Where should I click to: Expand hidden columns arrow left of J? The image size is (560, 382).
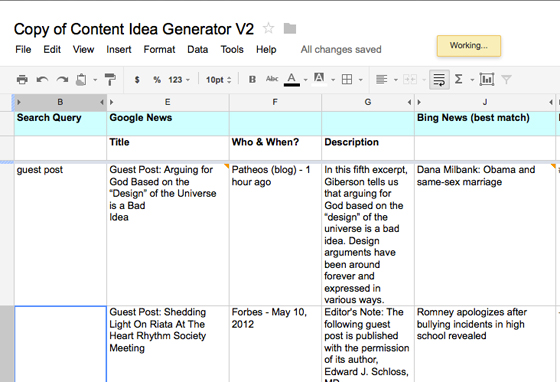coord(419,102)
